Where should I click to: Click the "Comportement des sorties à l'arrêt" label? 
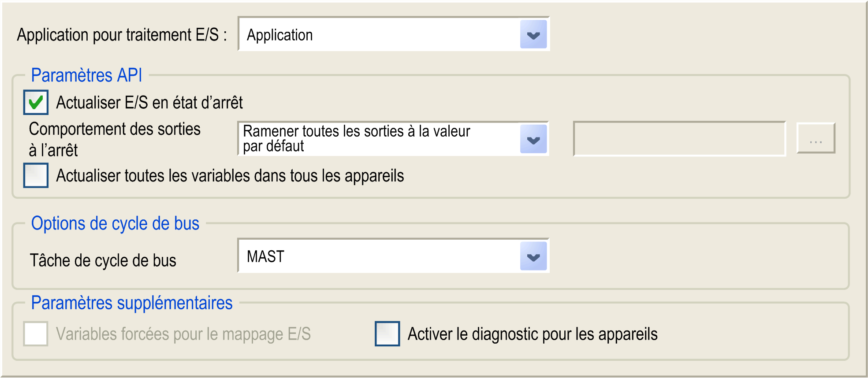pyautogui.click(x=115, y=139)
